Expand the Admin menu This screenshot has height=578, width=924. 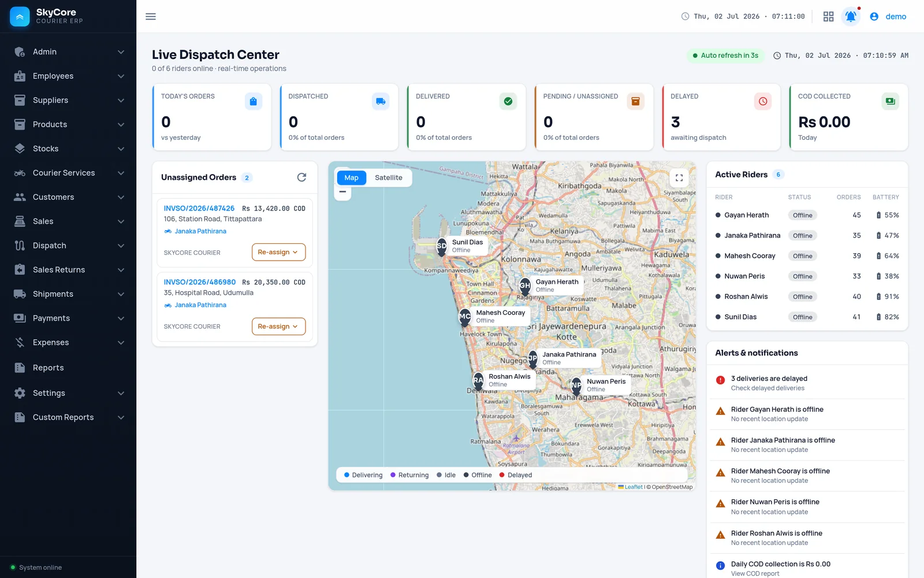pyautogui.click(x=68, y=52)
